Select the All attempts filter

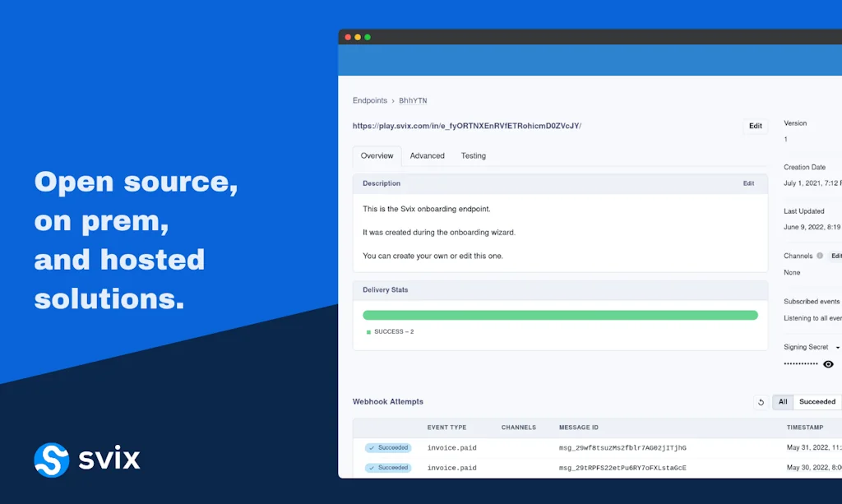[x=783, y=401]
